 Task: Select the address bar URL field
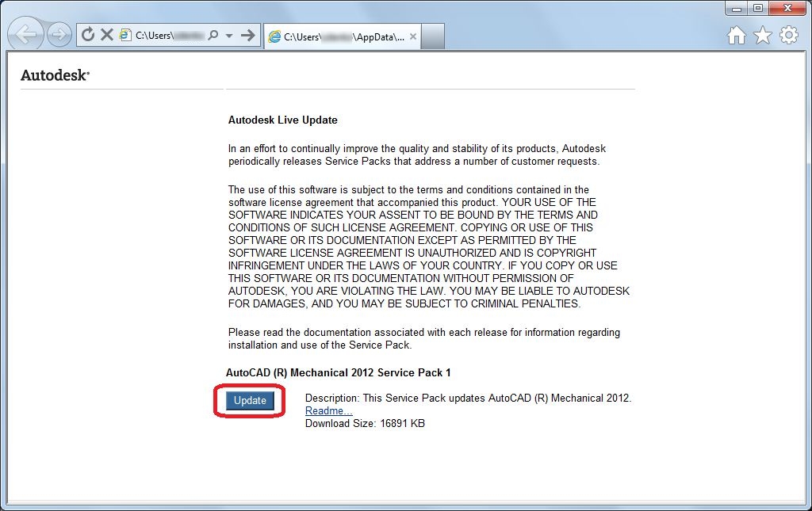[167, 35]
